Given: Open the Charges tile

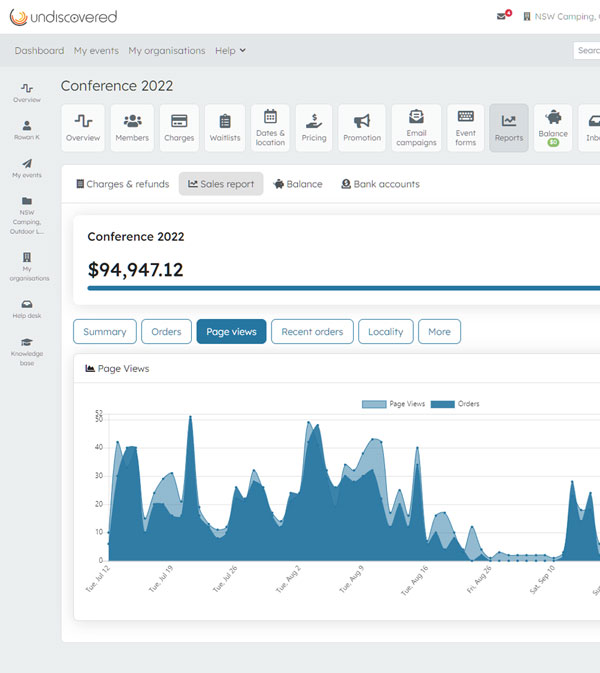Looking at the screenshot, I should point(179,127).
